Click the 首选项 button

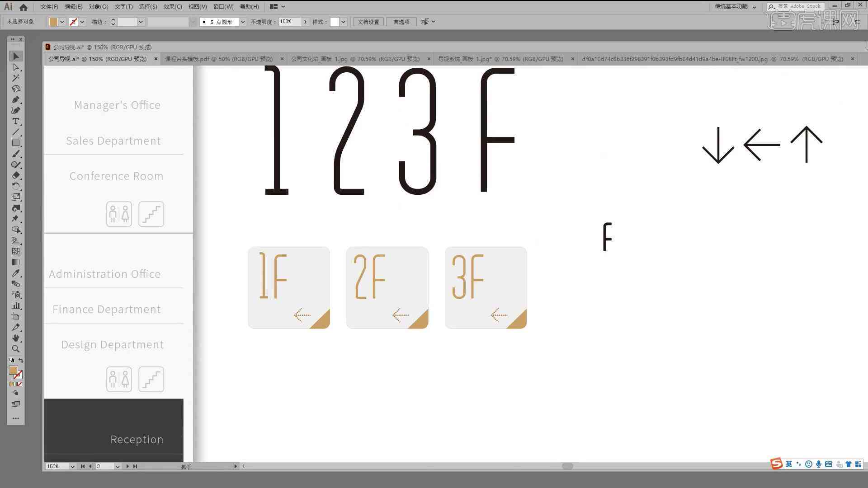pos(401,22)
